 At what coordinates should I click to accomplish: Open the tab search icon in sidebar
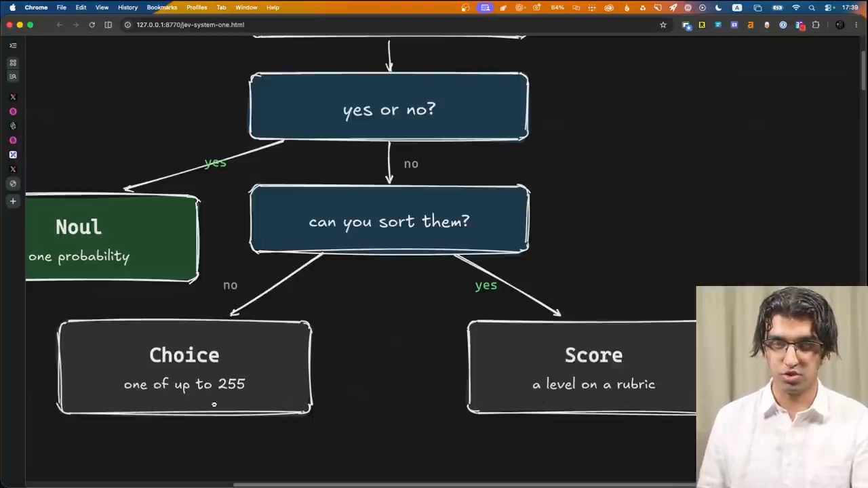pyautogui.click(x=13, y=76)
